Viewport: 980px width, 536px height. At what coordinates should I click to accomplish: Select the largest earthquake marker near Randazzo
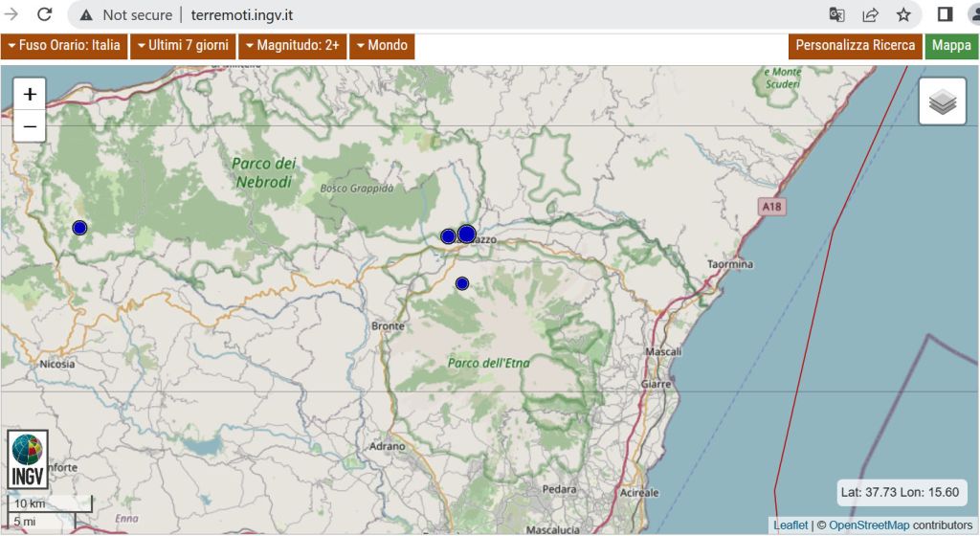(467, 234)
